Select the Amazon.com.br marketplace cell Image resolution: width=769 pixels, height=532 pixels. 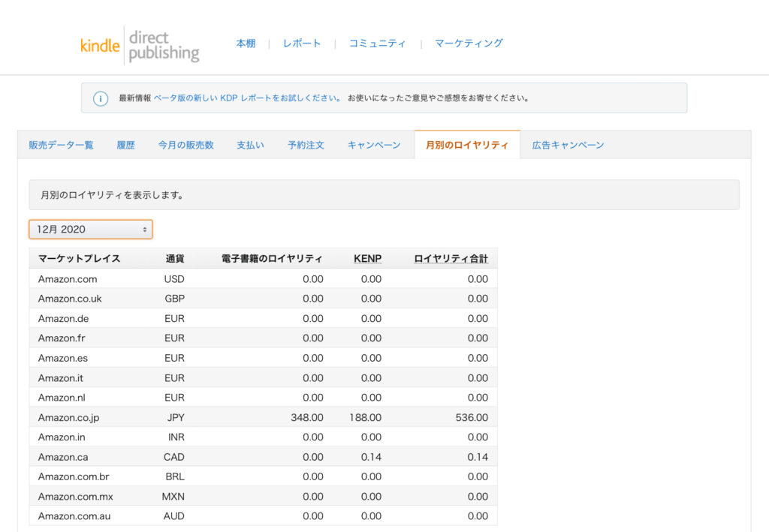74,476
